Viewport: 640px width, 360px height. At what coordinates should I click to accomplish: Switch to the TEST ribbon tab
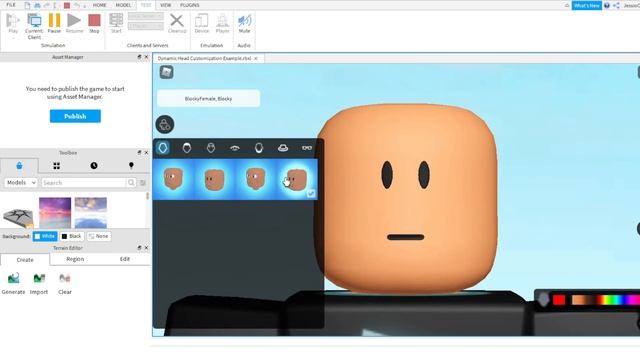146,5
